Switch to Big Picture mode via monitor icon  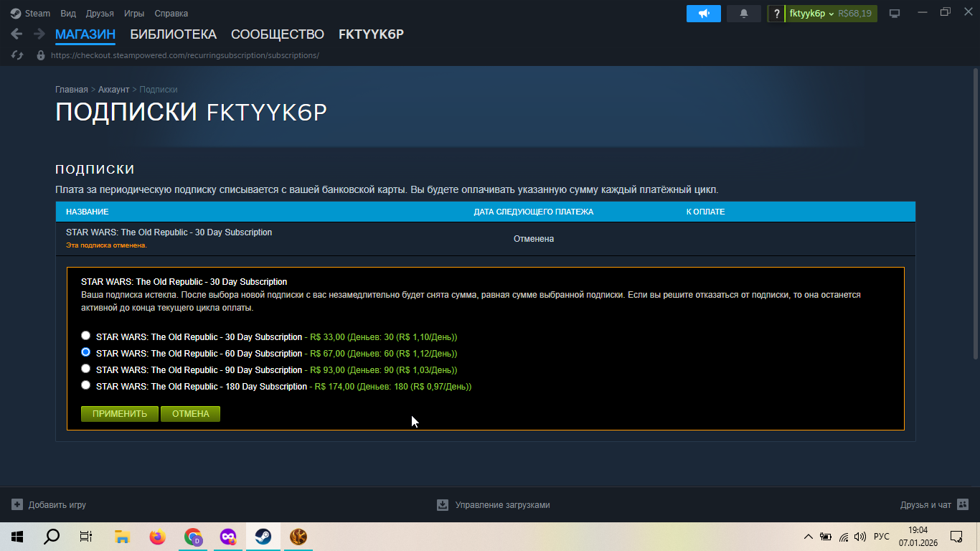[895, 14]
